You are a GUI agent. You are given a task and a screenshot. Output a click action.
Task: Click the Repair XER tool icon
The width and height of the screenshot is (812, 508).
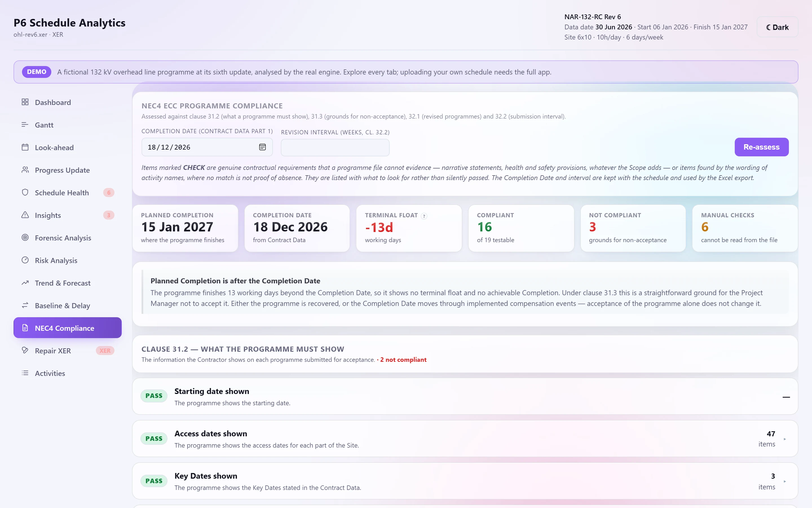25,350
